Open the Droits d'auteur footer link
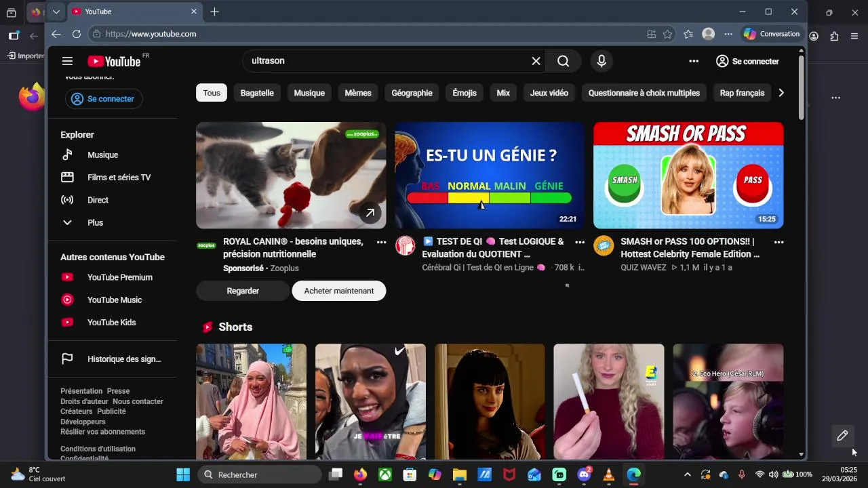868x488 pixels. (x=84, y=401)
